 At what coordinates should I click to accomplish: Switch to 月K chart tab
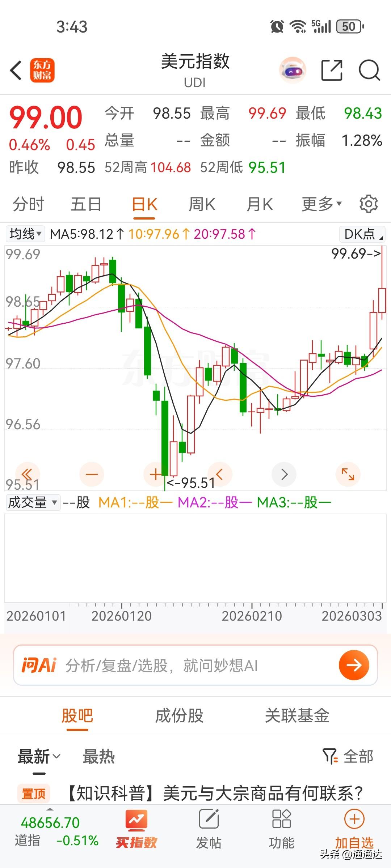(x=260, y=204)
